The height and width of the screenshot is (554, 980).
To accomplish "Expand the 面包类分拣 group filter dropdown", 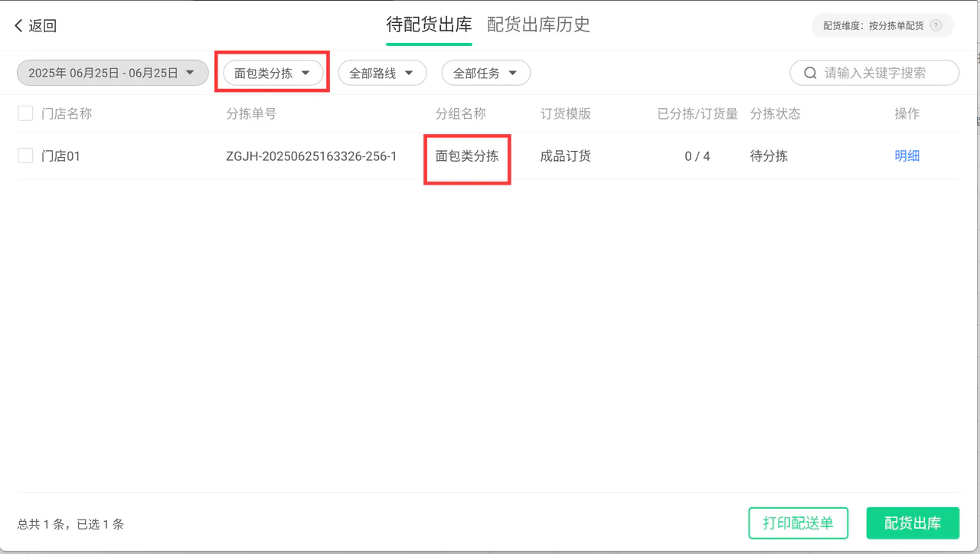I will click(x=273, y=73).
